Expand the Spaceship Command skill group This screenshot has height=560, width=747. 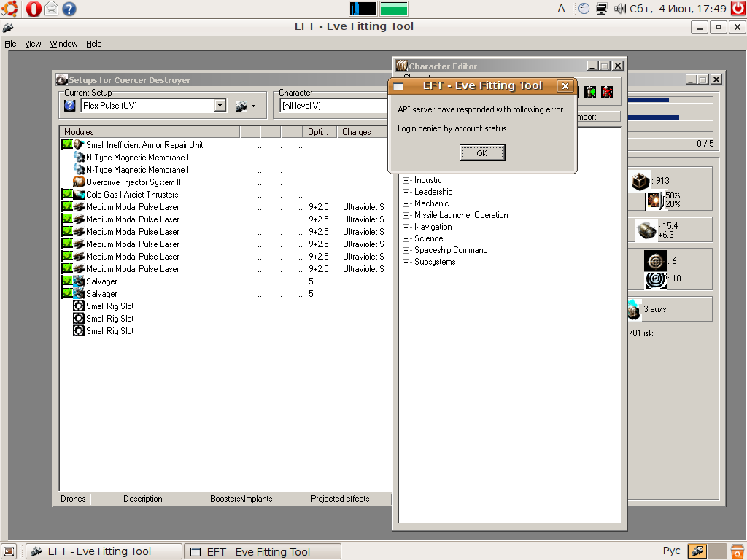pyautogui.click(x=406, y=251)
